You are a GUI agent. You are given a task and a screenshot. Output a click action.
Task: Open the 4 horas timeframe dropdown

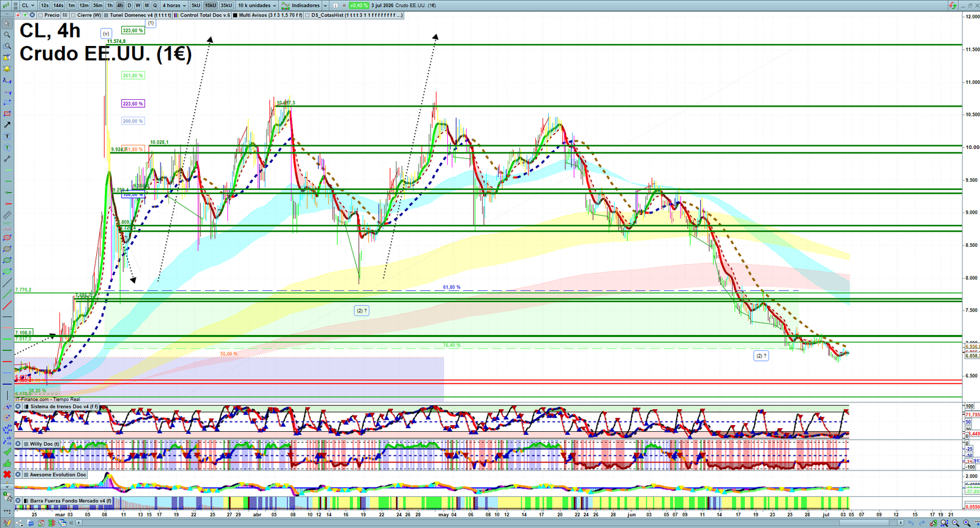pyautogui.click(x=174, y=6)
